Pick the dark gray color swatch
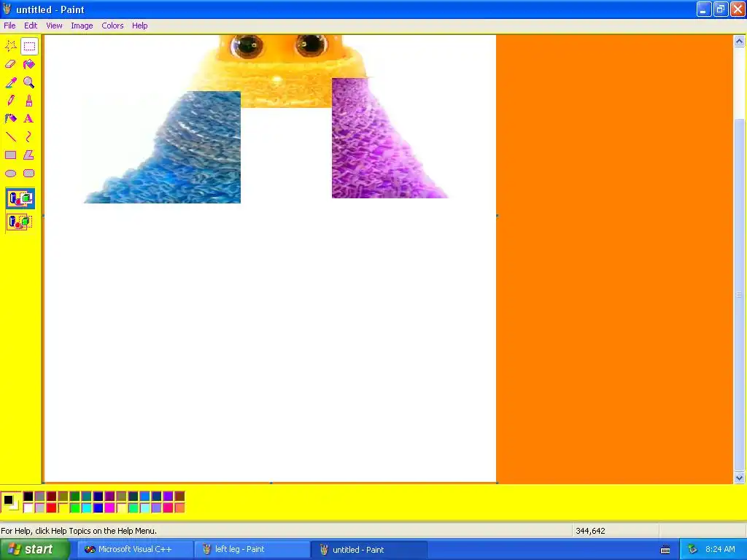This screenshot has height=560, width=747. coord(39,497)
